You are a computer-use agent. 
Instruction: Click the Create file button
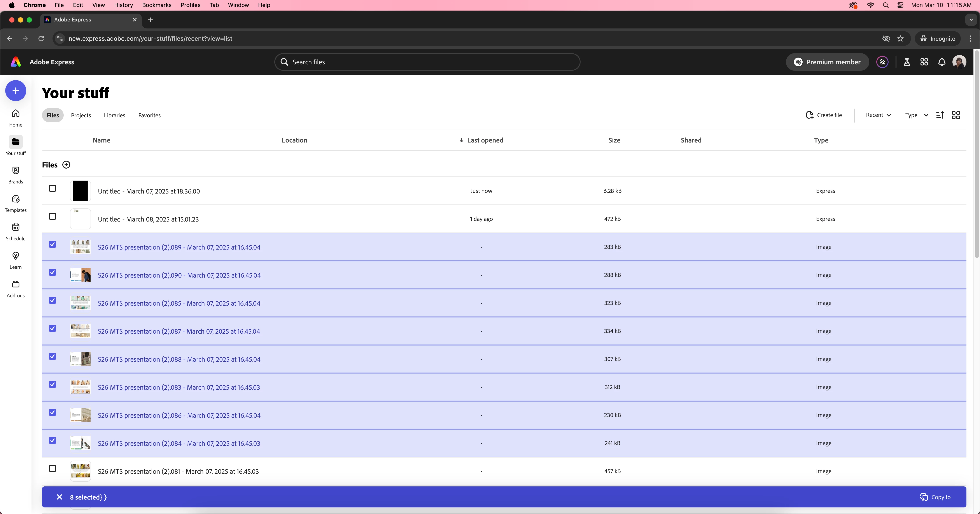coord(824,115)
